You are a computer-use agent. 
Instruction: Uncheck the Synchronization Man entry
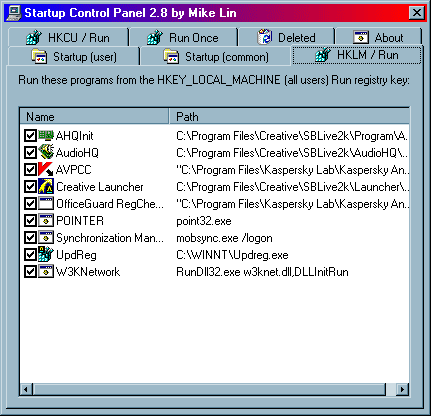(x=30, y=237)
